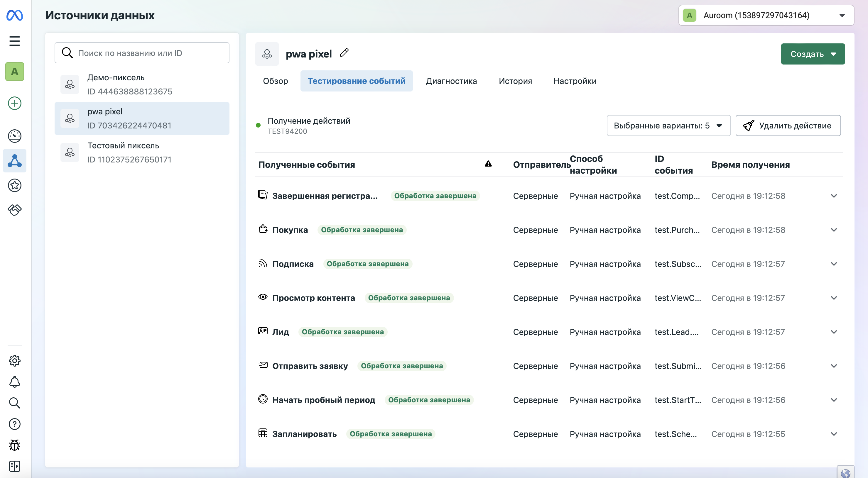Expand the Покупка event row details

point(834,230)
